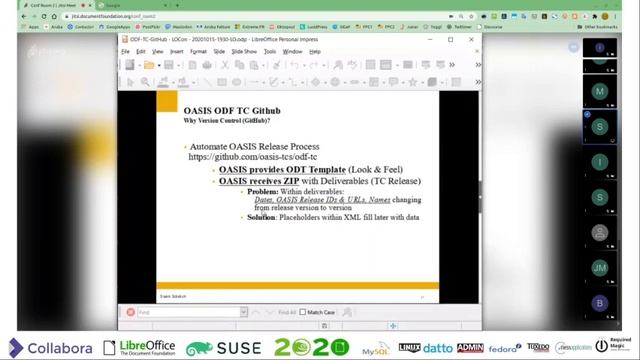Image resolution: width=640 pixels, height=360 pixels.
Task: Select the Rectangle shape tool
Action: click(x=222, y=82)
